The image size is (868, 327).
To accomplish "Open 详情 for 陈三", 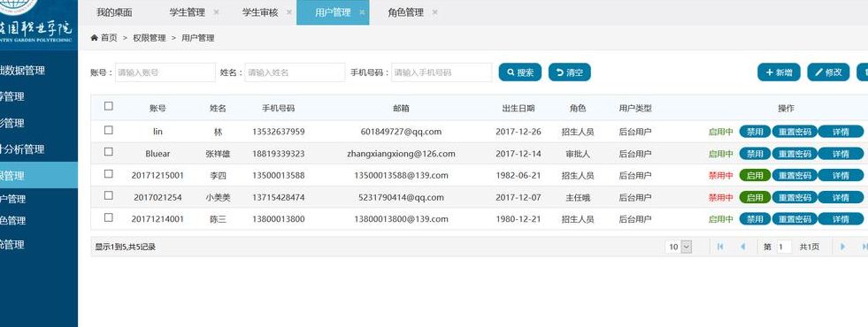I will tap(841, 219).
